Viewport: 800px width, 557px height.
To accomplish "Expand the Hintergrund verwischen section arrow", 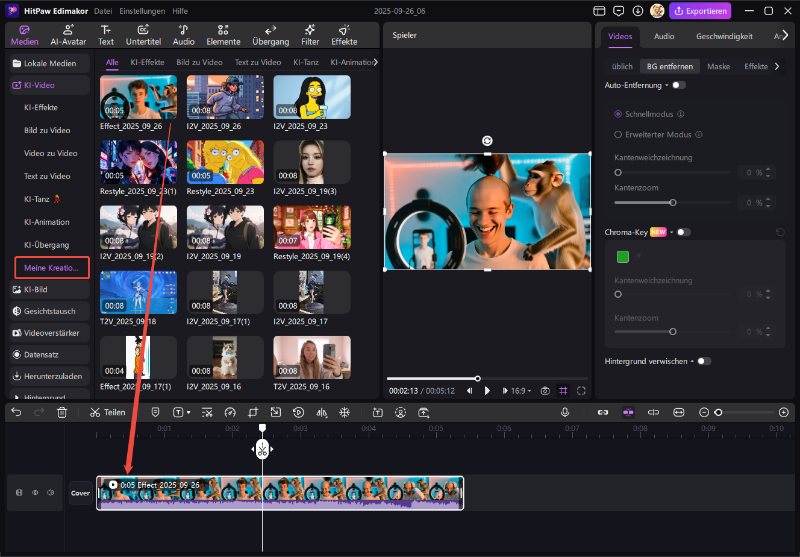I will tap(692, 362).
